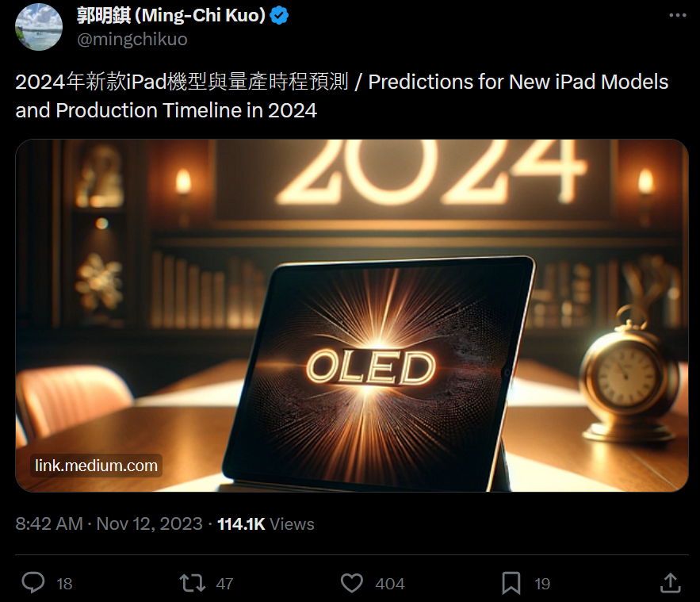The image size is (700, 602).
Task: Open the link.medium.com label on the card
Action: pos(96,466)
